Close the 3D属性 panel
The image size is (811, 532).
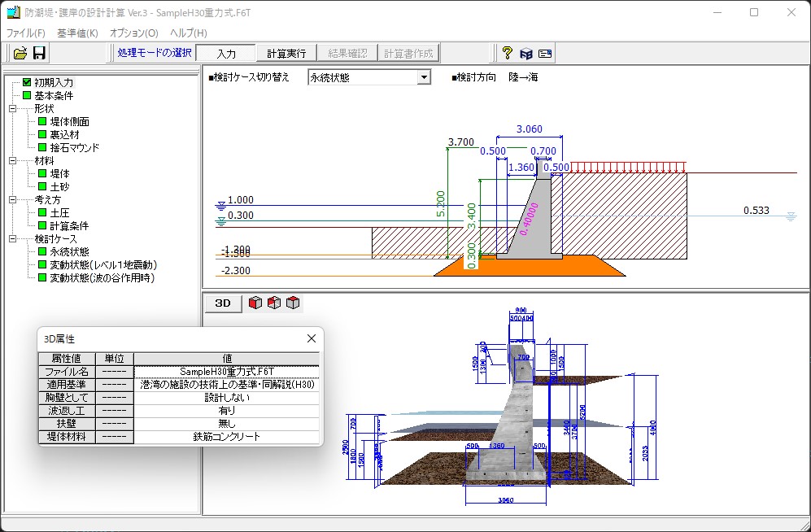coord(312,338)
